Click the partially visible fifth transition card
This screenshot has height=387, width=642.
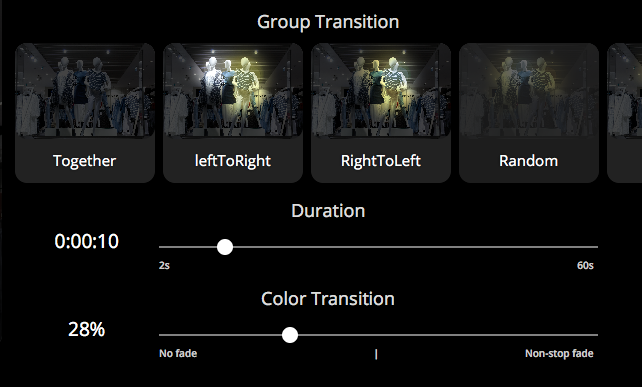624,113
